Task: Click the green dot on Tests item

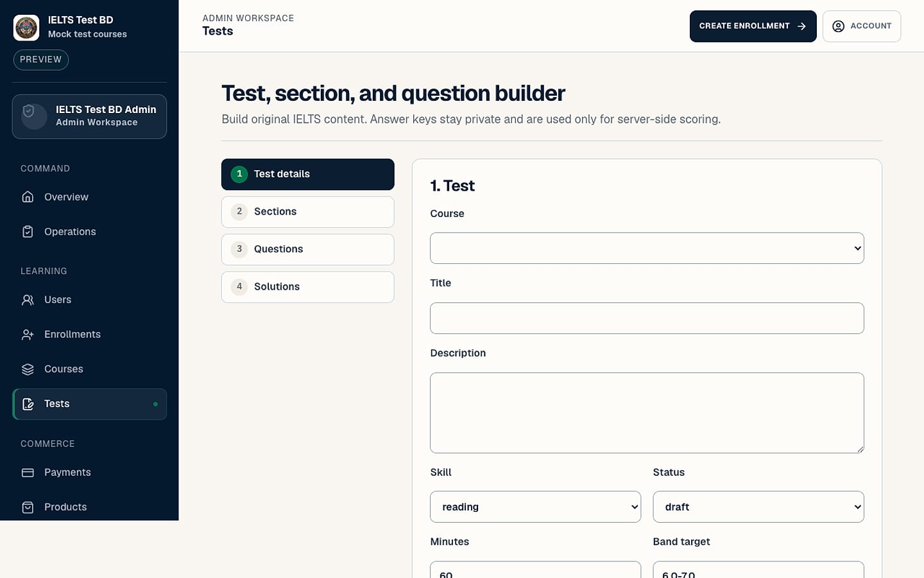Action: pyautogui.click(x=155, y=404)
